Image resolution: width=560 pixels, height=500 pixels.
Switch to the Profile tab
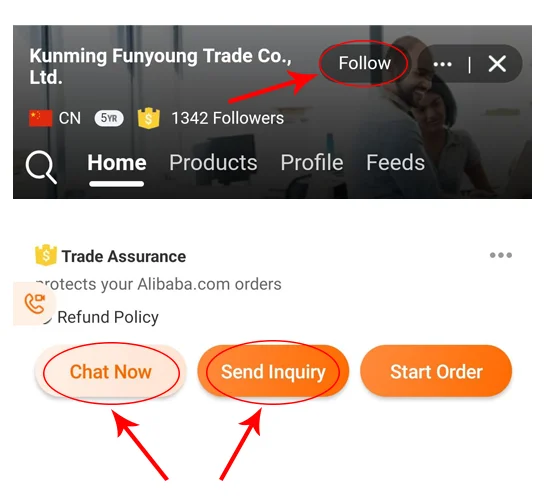click(312, 163)
